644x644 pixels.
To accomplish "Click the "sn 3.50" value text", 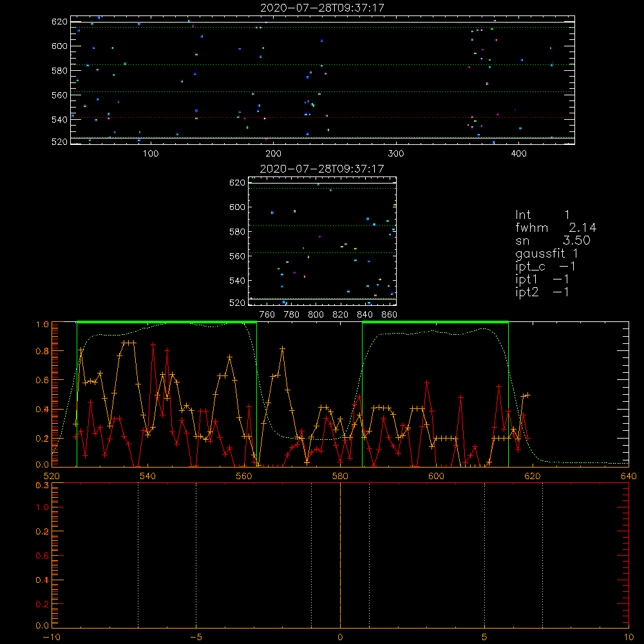I will [553, 241].
